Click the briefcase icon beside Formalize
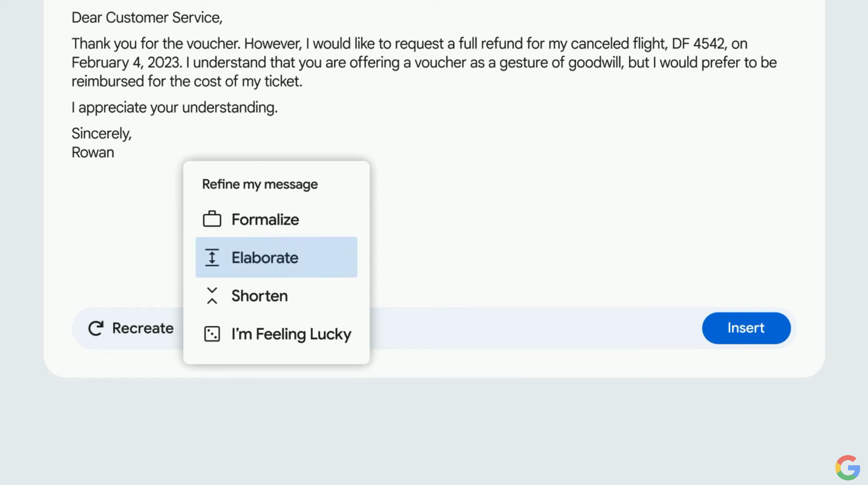 tap(212, 219)
